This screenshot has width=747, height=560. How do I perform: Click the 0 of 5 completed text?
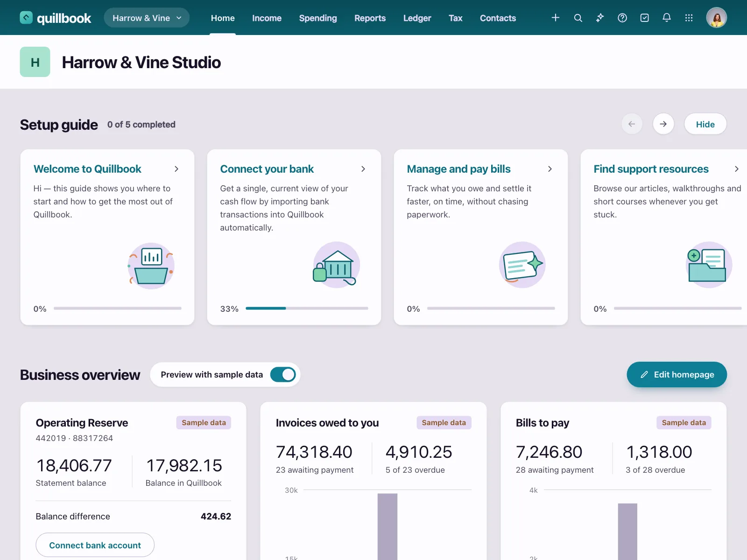[141, 125]
